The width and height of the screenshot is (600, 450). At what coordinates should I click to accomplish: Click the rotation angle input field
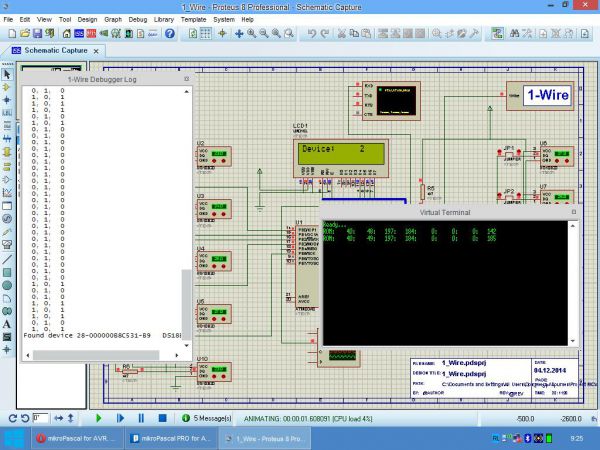40,418
